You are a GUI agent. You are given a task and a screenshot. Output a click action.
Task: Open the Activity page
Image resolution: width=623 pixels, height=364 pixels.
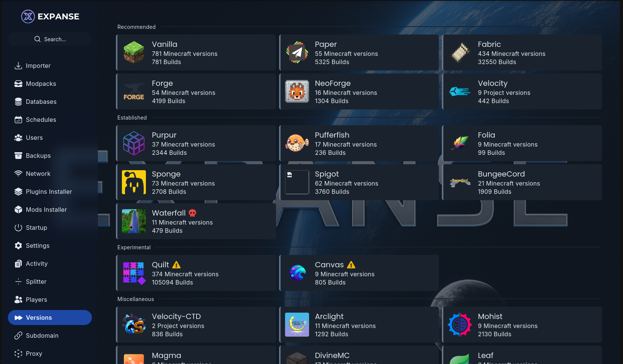pos(36,264)
